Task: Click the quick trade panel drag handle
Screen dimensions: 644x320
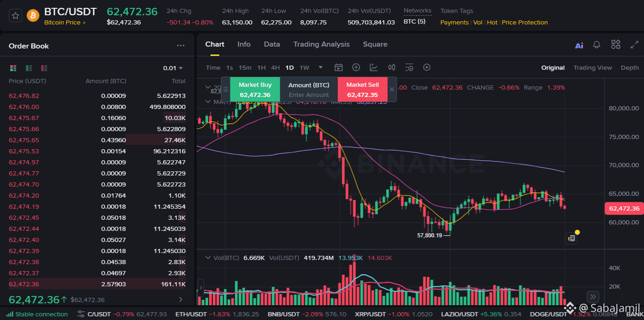Action: pyautogui.click(x=226, y=90)
